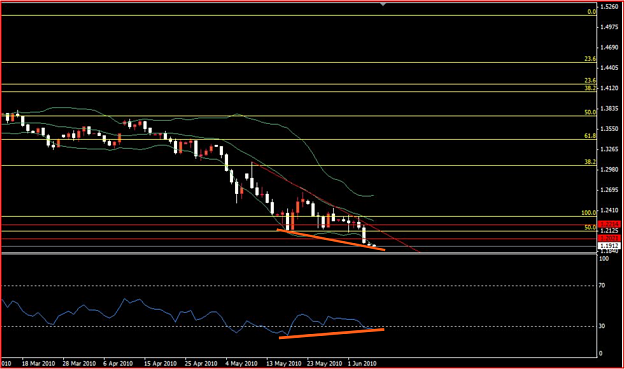Click the 1.2410 price axis label
This screenshot has height=369, width=625.
click(x=609, y=210)
